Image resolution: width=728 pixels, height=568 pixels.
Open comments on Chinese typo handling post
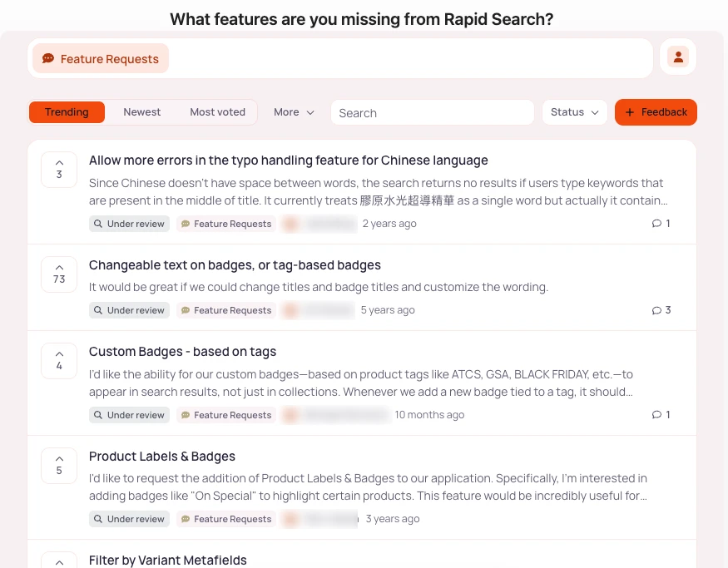pyautogui.click(x=661, y=224)
